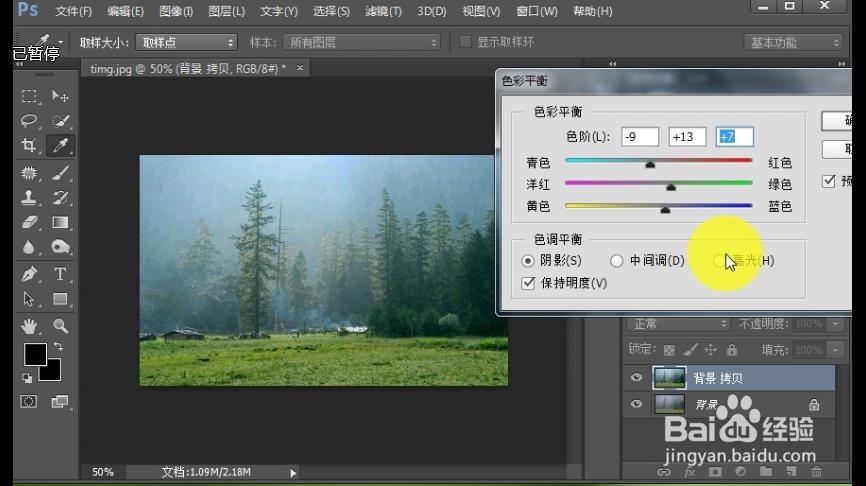
Task: Hide the 背景 拷贝 layer
Action: tap(636, 378)
